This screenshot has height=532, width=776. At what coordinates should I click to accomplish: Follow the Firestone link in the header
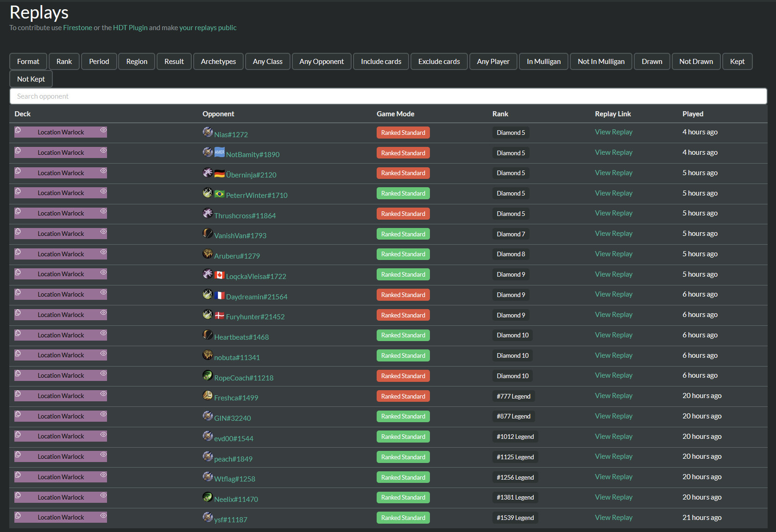tap(77, 28)
